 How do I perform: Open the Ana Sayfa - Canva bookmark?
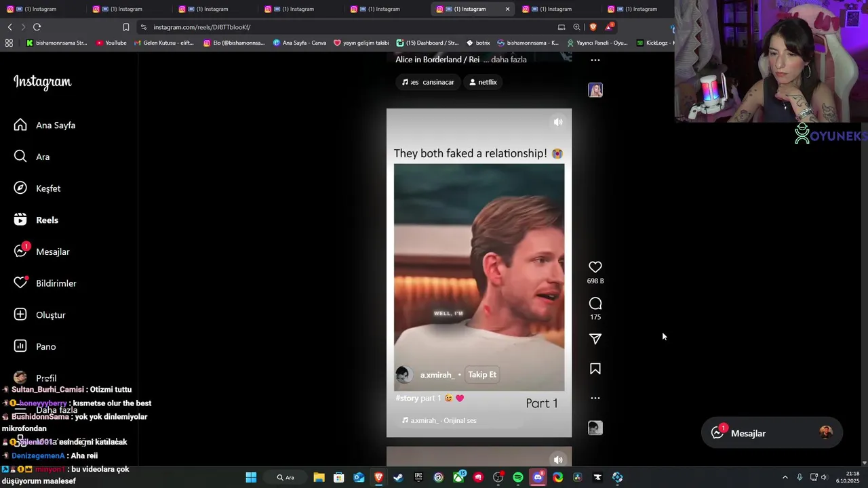point(299,43)
